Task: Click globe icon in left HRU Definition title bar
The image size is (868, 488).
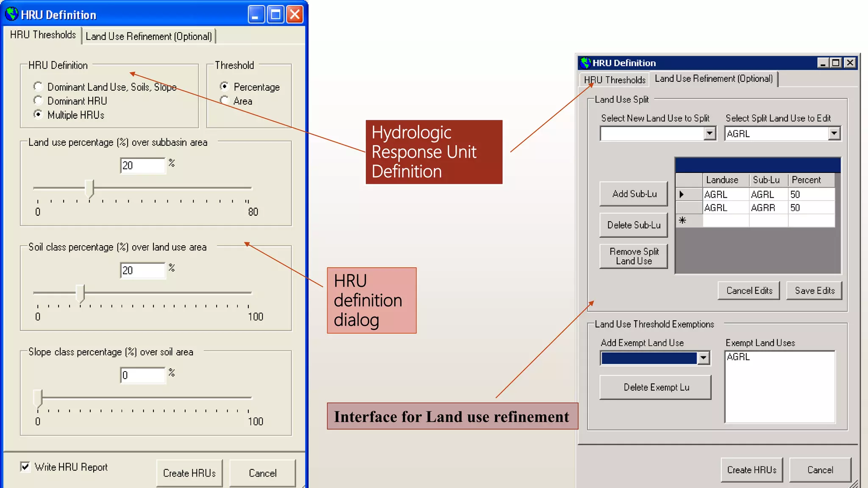Action: [x=11, y=14]
